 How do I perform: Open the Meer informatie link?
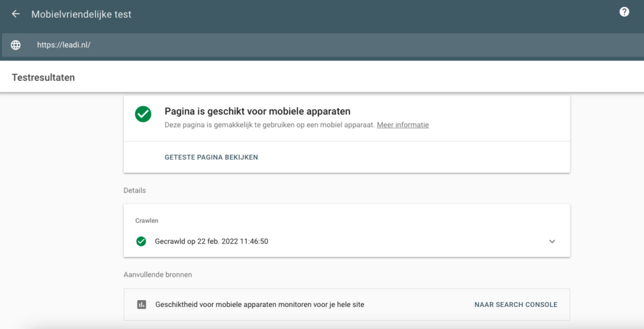pyautogui.click(x=402, y=125)
